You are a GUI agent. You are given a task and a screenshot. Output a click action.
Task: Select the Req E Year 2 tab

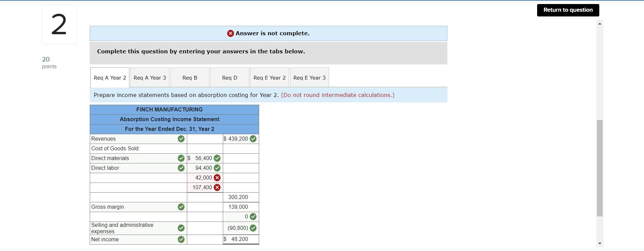(x=270, y=78)
